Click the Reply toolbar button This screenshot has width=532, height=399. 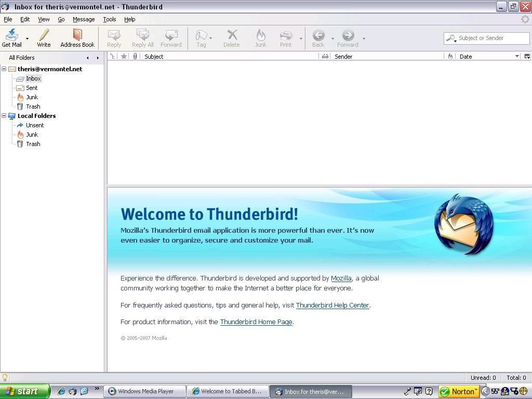[x=114, y=38]
